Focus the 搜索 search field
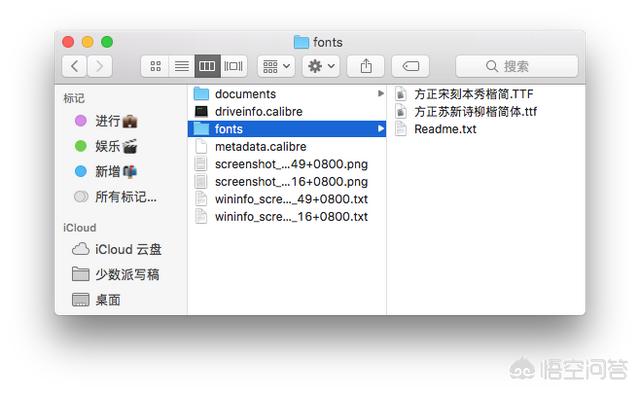Viewport: 640px width, 393px height. [x=517, y=66]
